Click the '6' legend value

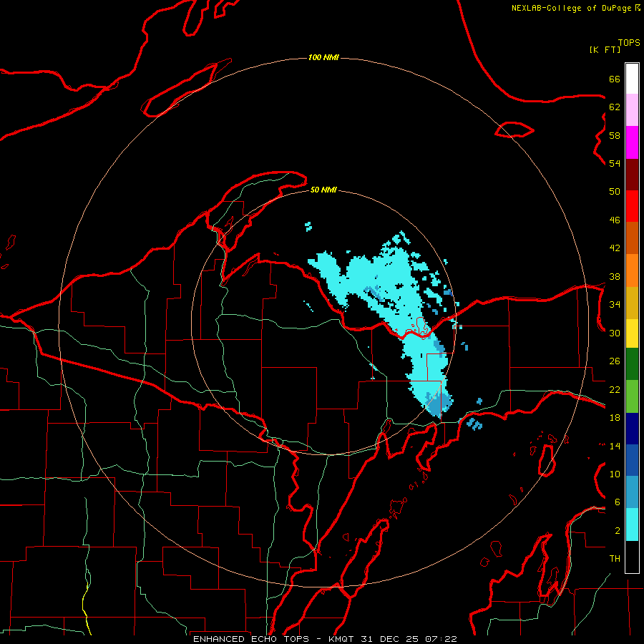click(618, 502)
